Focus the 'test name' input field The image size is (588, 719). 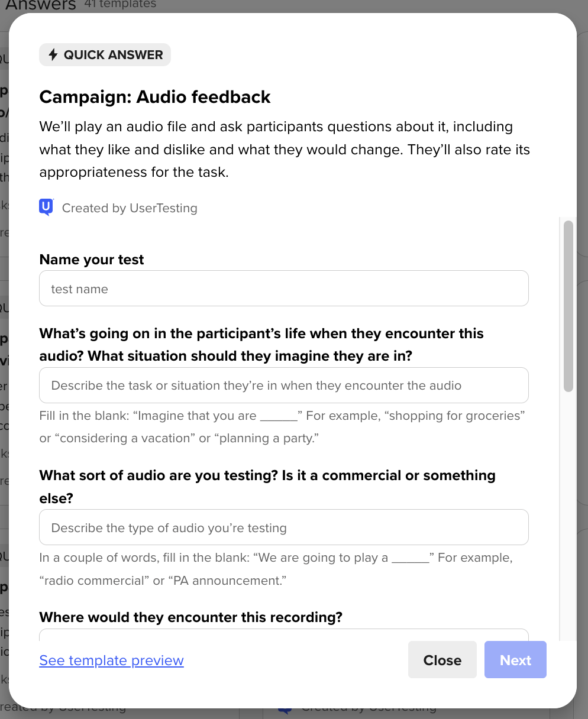[x=283, y=289]
